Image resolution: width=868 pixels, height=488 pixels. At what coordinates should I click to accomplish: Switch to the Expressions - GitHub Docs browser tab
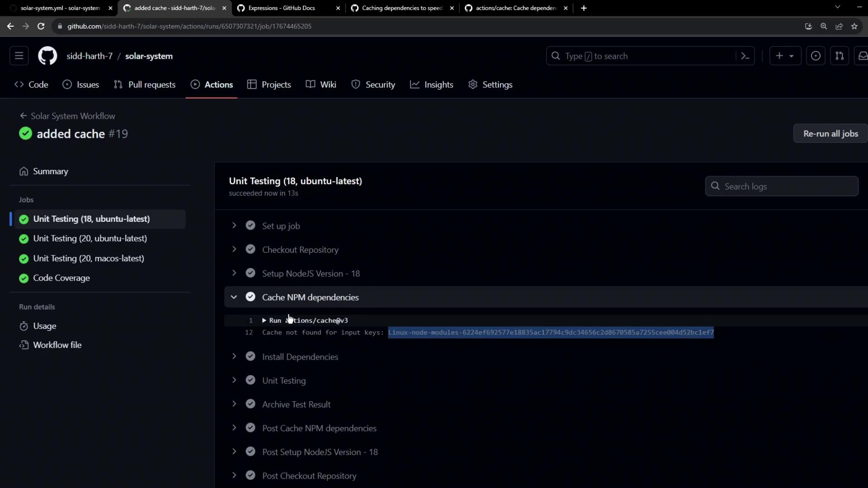[x=281, y=8]
